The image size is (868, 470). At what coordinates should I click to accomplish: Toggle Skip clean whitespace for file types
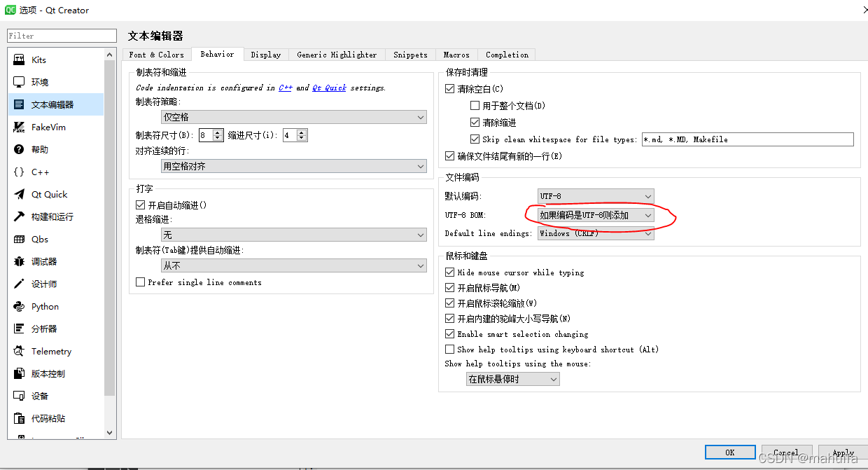[x=475, y=139]
